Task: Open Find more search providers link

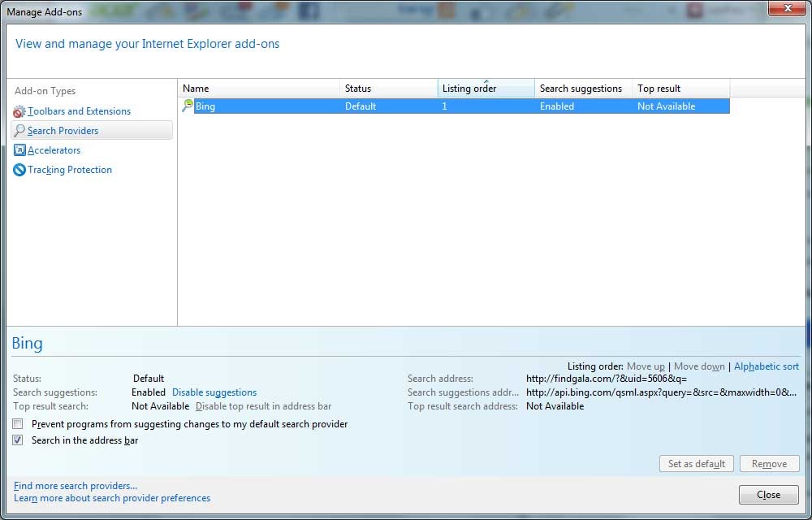Action: [x=75, y=486]
